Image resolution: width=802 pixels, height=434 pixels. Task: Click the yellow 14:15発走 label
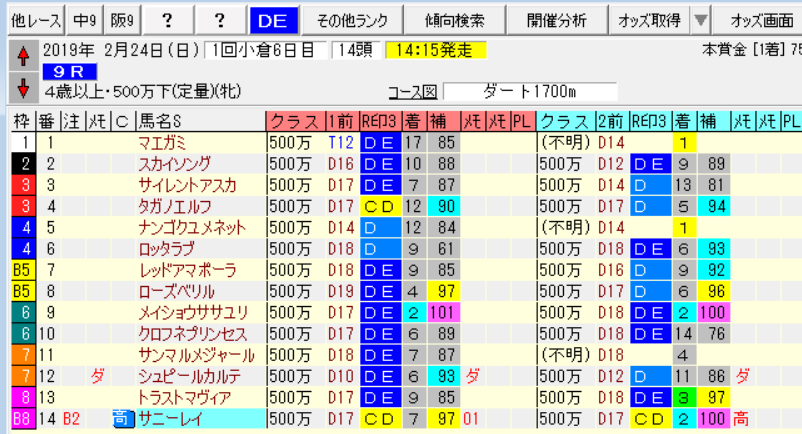point(436,51)
